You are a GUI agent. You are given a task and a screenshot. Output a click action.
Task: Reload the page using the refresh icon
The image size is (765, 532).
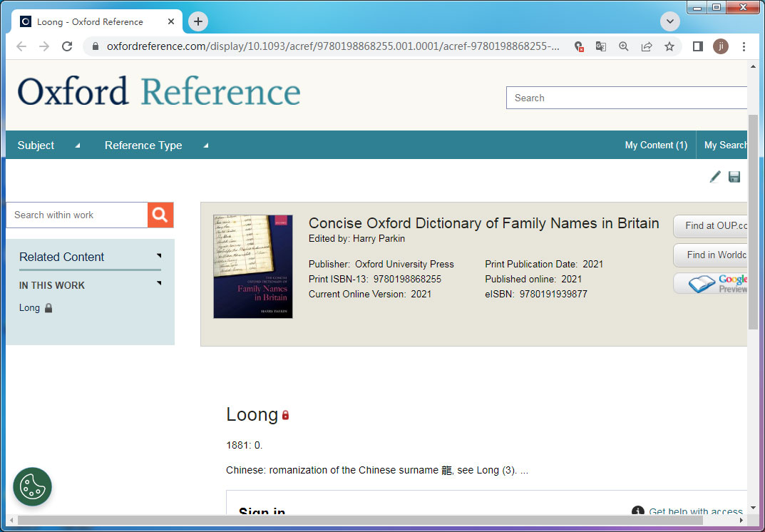pyautogui.click(x=67, y=46)
